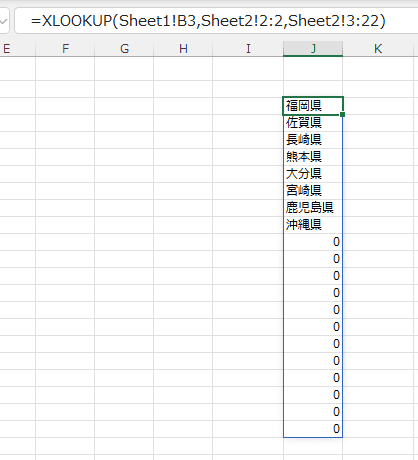This screenshot has height=460, width=418.
Task: Select column I header
Action: click(248, 49)
